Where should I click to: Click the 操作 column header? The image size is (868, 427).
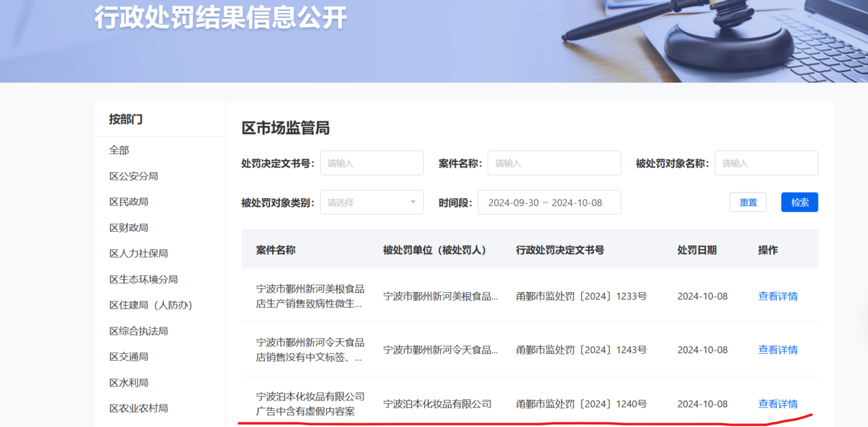(768, 250)
